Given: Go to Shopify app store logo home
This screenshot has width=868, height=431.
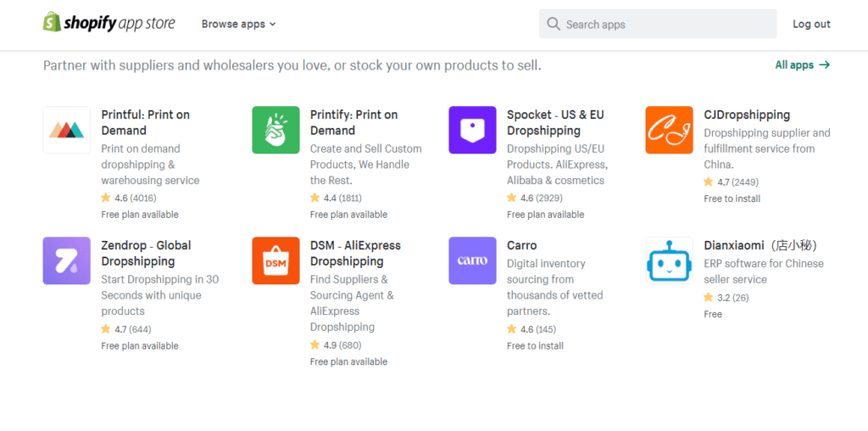Looking at the screenshot, I should click(109, 23).
